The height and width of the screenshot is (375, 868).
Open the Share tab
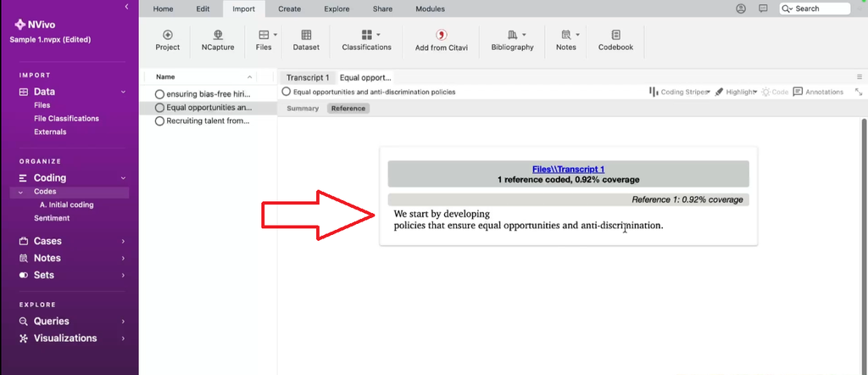click(x=382, y=8)
